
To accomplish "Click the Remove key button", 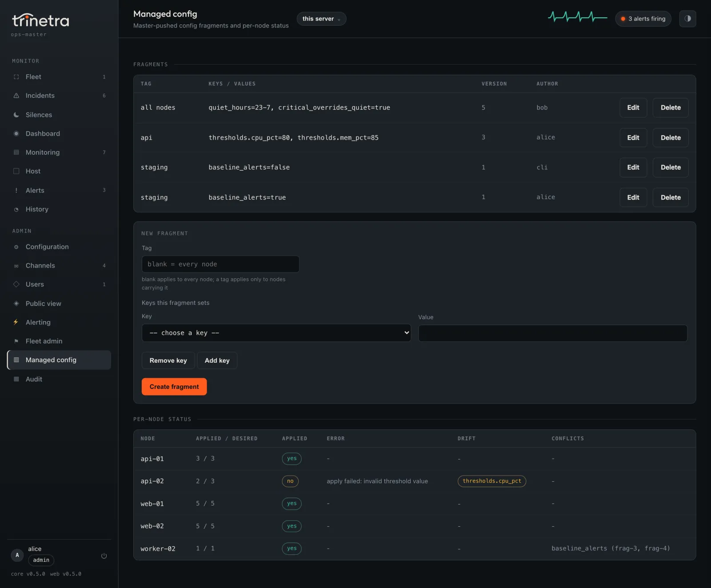I will click(168, 360).
